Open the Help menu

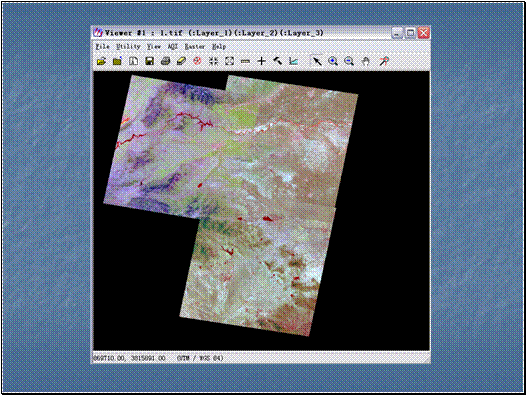pos(219,47)
